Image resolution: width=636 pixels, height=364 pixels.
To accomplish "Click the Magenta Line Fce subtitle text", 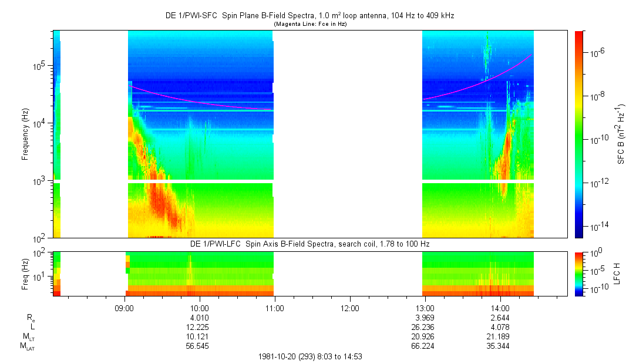I will coord(309,23).
